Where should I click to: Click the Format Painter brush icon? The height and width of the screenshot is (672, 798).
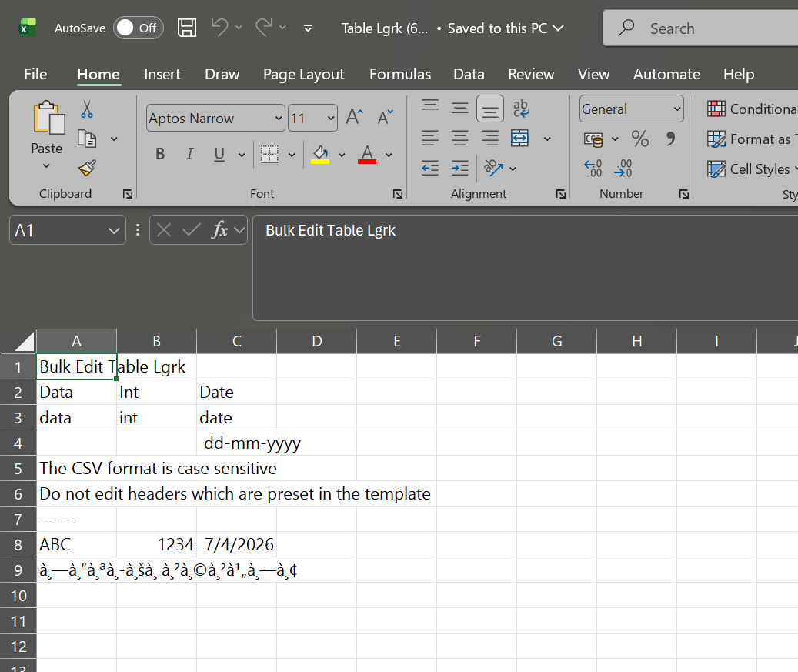(x=87, y=168)
